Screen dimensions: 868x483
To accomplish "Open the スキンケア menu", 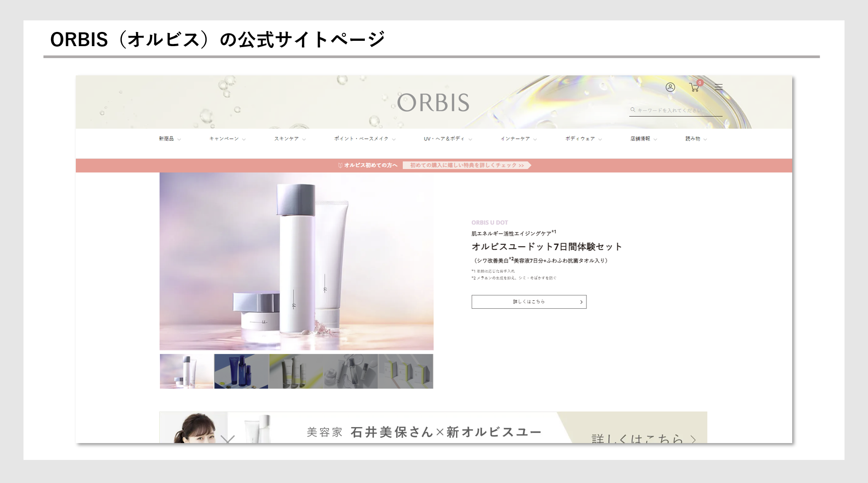I will (x=290, y=139).
